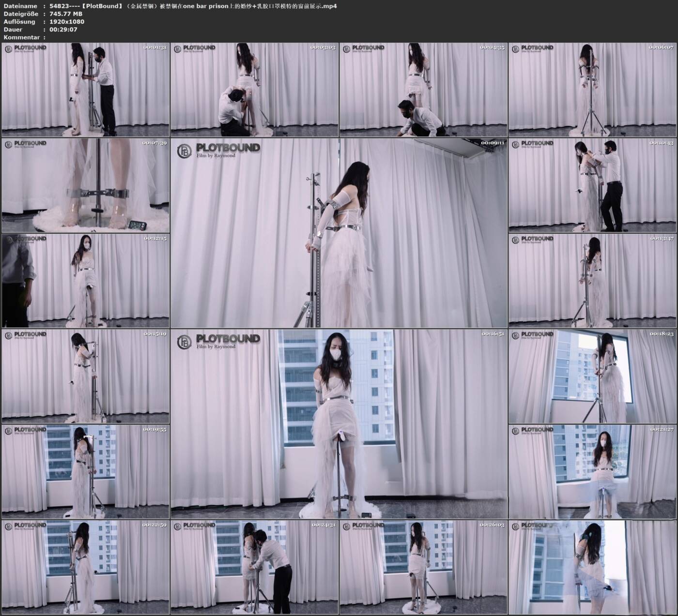Click the large frame timestamped 00:09:11
This screenshot has width=678, height=616.
(x=339, y=233)
